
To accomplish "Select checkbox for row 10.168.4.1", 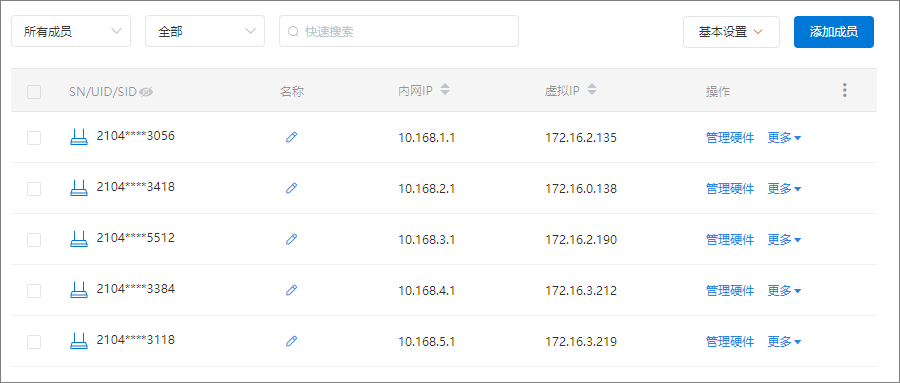I will point(34,291).
